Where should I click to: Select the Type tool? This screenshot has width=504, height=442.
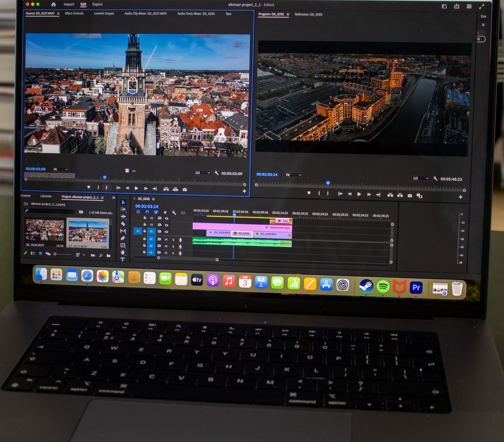pos(123,259)
